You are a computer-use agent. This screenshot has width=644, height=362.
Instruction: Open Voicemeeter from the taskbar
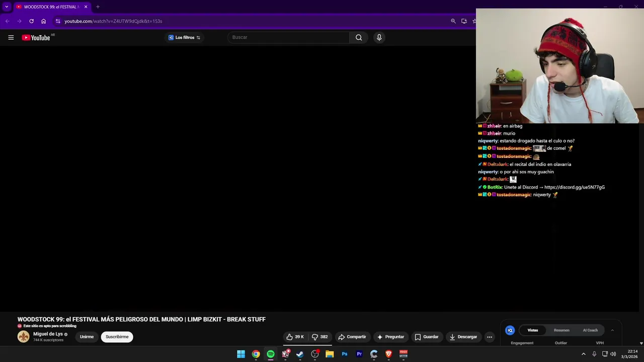point(404,354)
